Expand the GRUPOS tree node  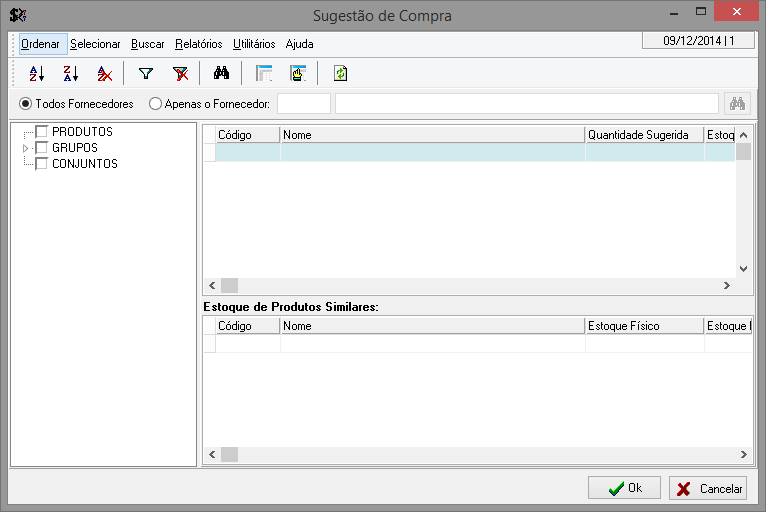[x=26, y=148]
